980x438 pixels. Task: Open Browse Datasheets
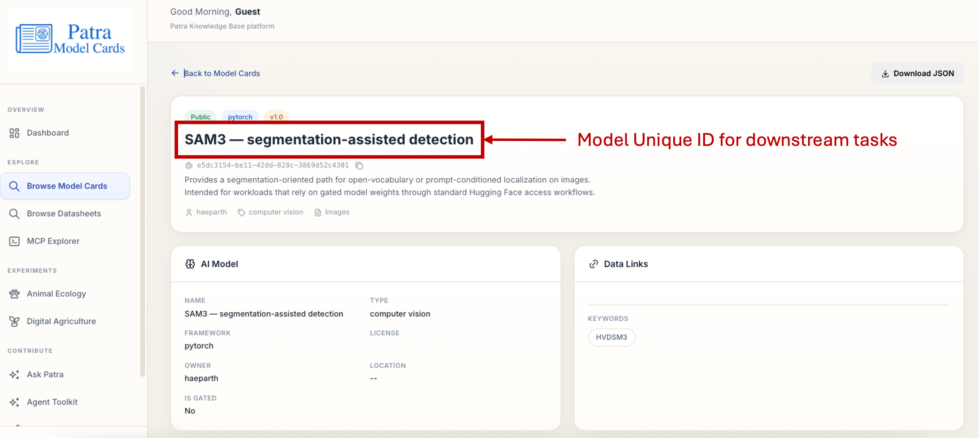pyautogui.click(x=63, y=214)
